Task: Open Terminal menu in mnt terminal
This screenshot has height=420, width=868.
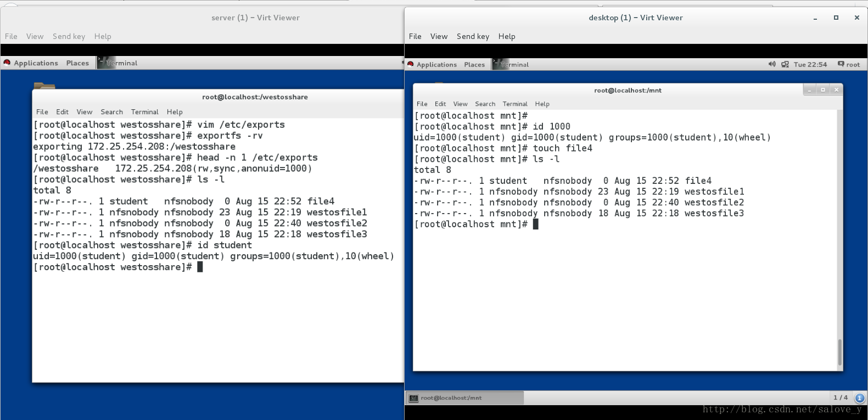Action: tap(514, 104)
